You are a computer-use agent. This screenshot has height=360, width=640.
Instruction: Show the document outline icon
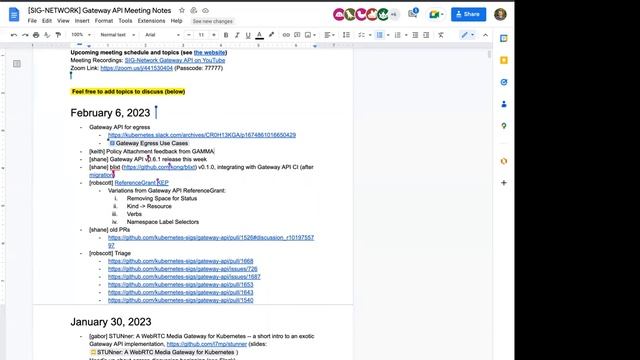click(x=17, y=64)
